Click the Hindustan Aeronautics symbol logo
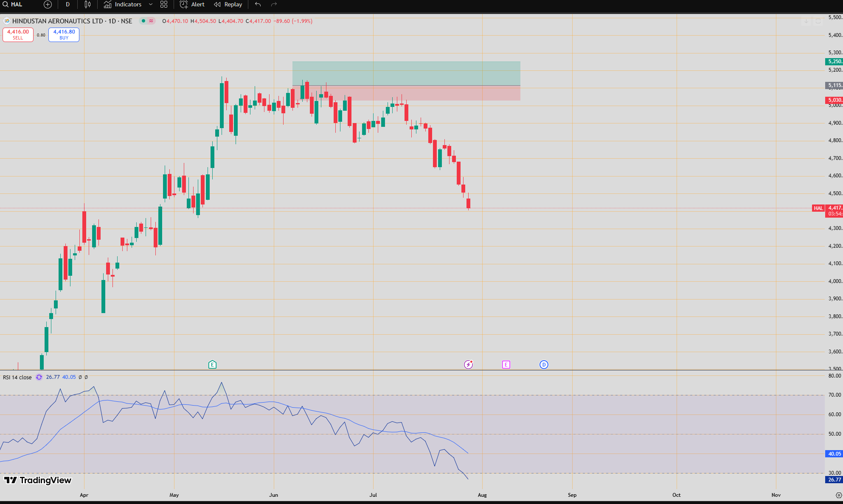The image size is (843, 504). [x=7, y=21]
